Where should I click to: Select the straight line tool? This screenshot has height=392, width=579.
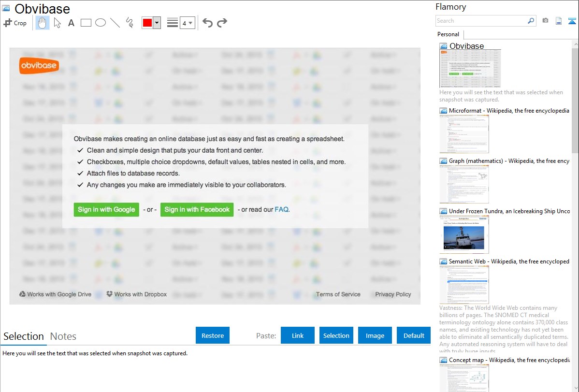tap(115, 23)
